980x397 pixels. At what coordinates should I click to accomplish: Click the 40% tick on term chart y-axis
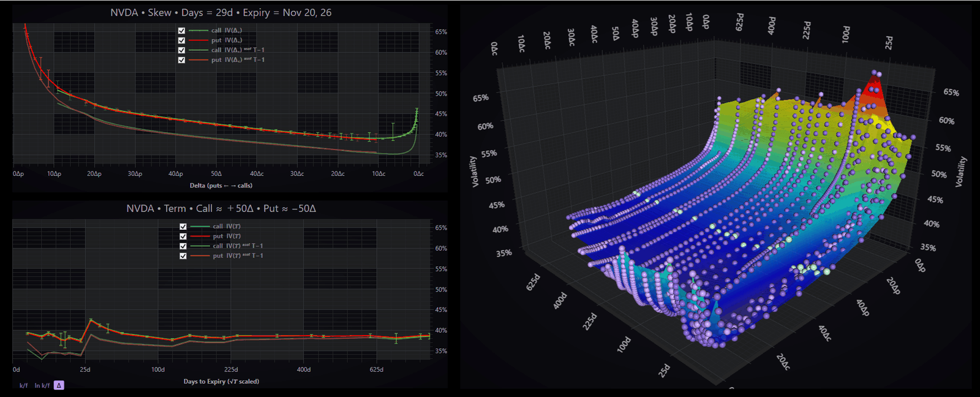tap(441, 331)
